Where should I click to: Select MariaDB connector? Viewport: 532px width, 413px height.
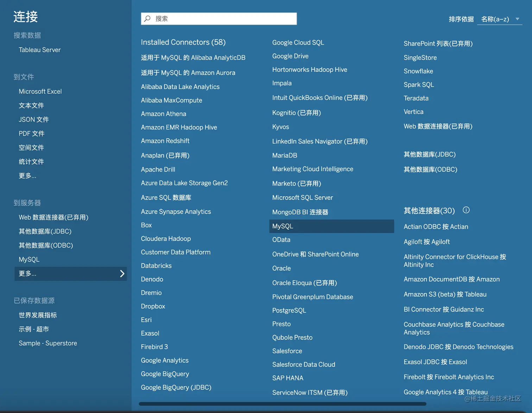(285, 155)
